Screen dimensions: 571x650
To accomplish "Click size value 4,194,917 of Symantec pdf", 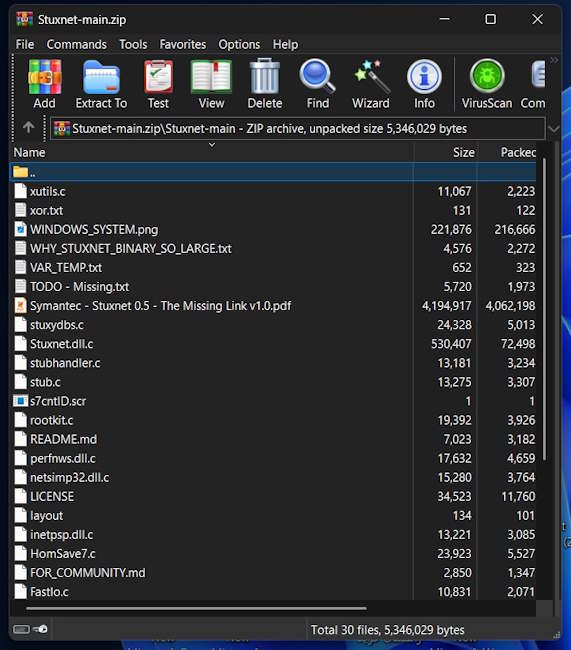I will [447, 306].
